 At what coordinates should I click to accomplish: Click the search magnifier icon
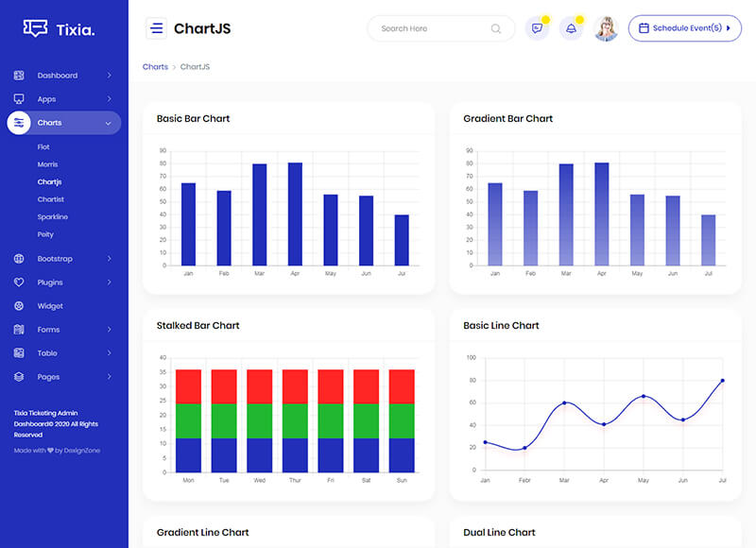click(x=496, y=28)
